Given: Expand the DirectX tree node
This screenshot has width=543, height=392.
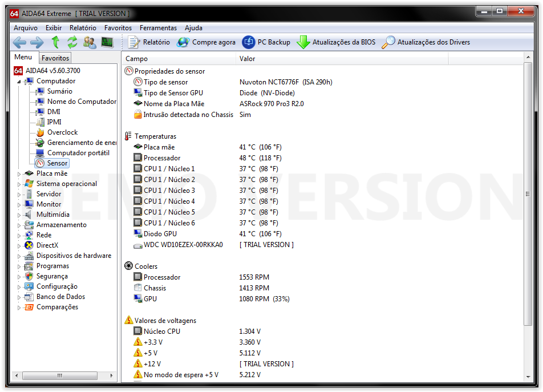Looking at the screenshot, I should (x=19, y=246).
